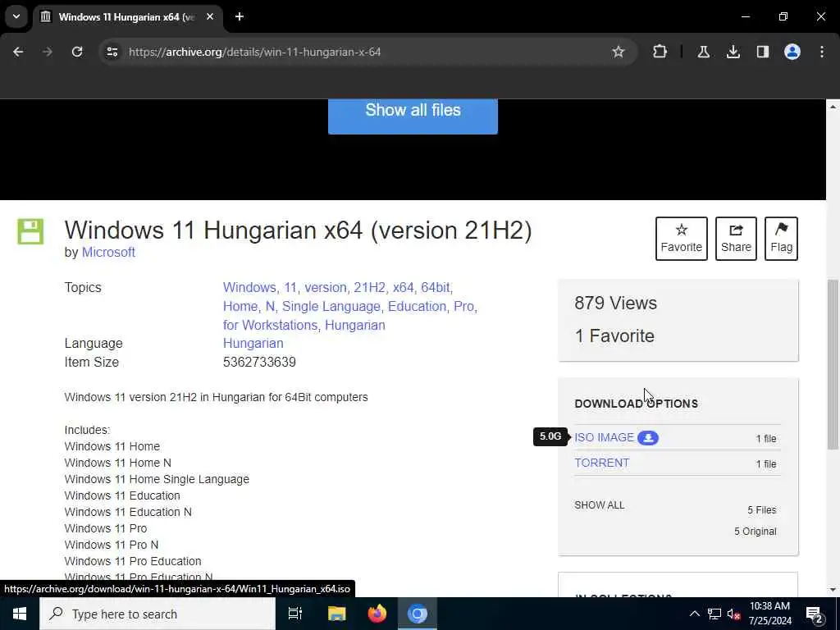Click the scrollbar down arrow
Image resolution: width=840 pixels, height=630 pixels.
(833, 590)
